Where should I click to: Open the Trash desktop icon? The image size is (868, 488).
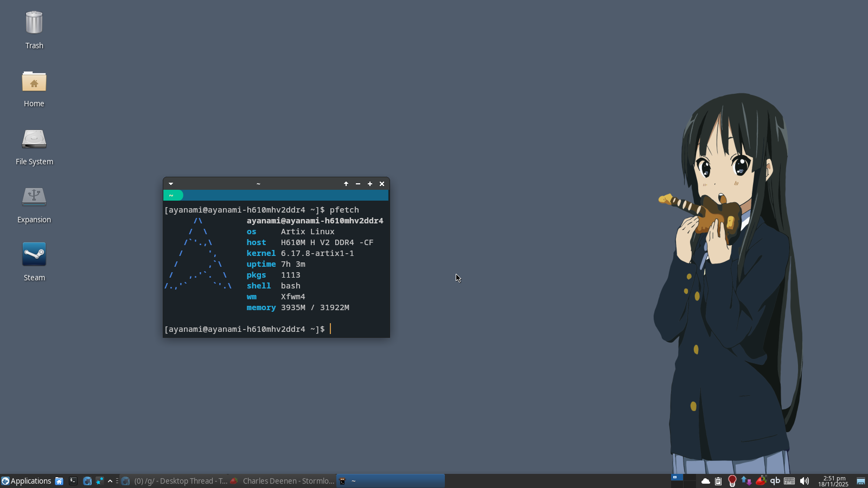34,30
